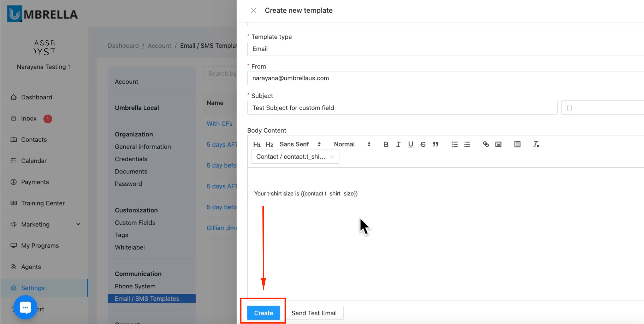Image resolution: width=644 pixels, height=324 pixels.
Task: Click the underline formatting icon
Action: click(x=411, y=144)
